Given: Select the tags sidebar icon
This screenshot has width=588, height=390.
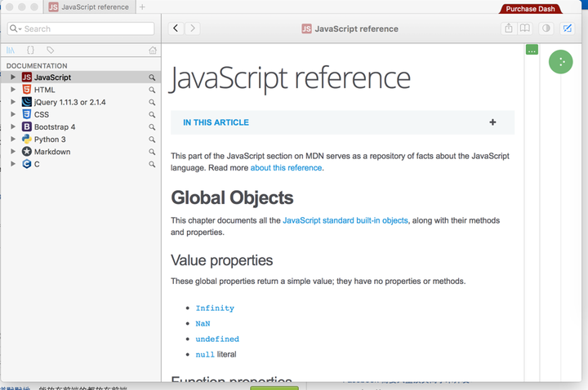Looking at the screenshot, I should pyautogui.click(x=51, y=50).
